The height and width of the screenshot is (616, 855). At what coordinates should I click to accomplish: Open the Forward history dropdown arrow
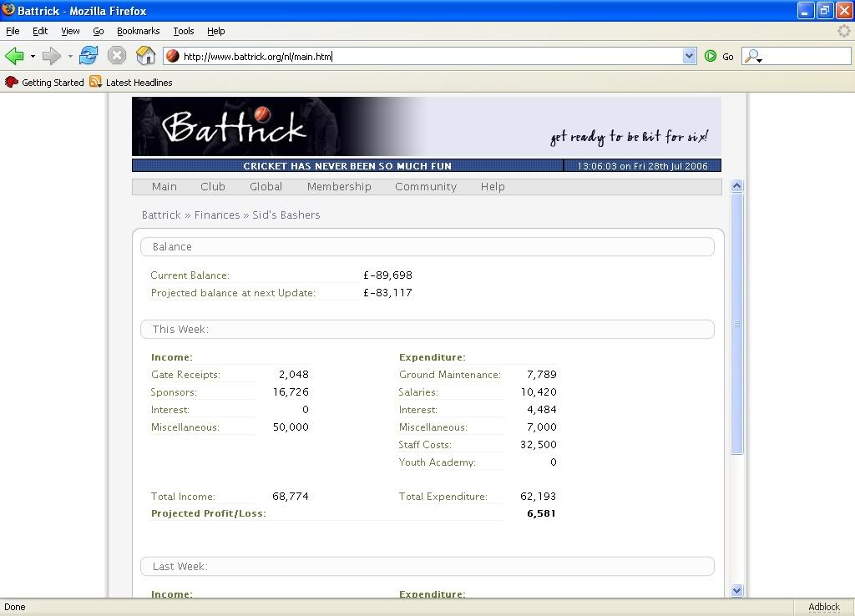[70, 56]
